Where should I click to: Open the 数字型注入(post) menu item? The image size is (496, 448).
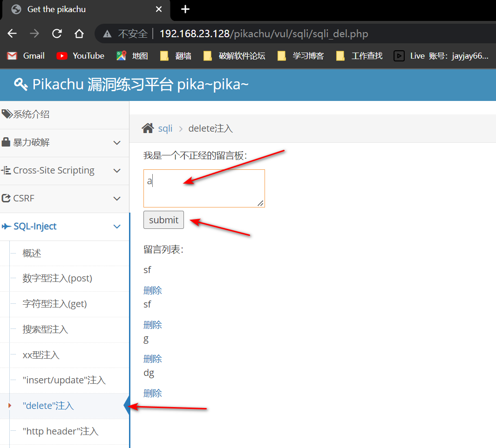pyautogui.click(x=57, y=278)
